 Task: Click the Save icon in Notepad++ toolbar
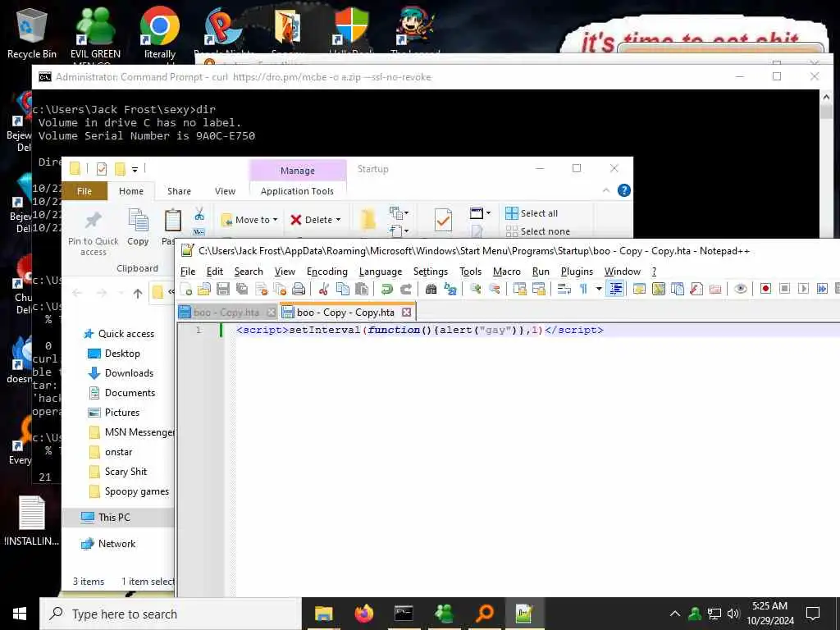coord(223,290)
